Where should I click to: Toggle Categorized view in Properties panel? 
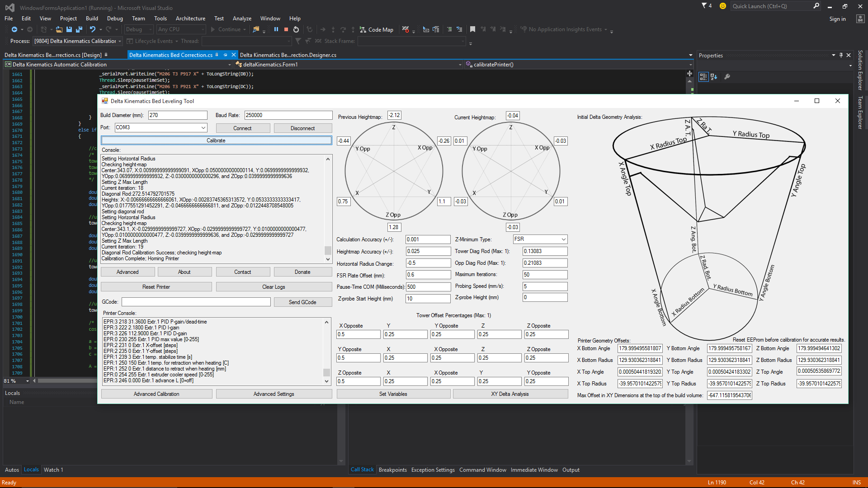pos(703,77)
